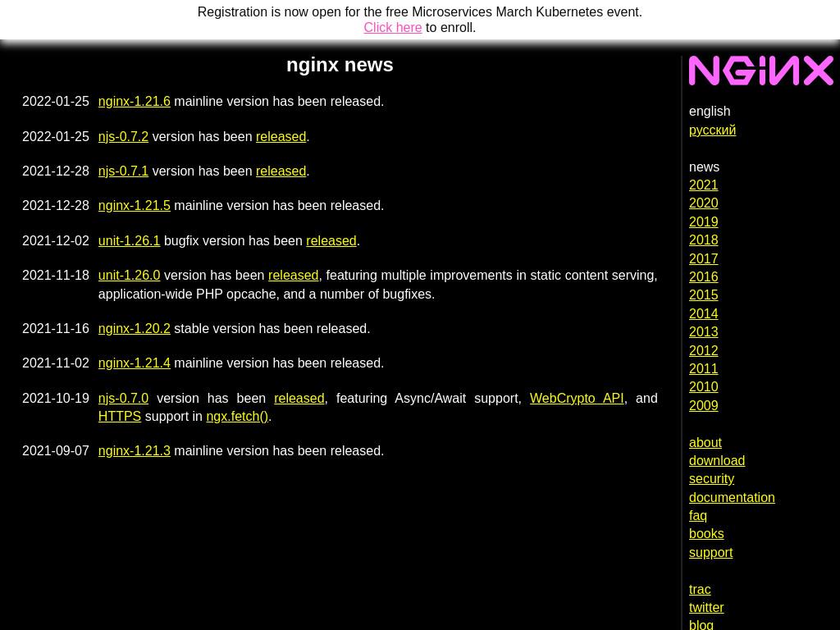Open the faq page

pos(697,516)
